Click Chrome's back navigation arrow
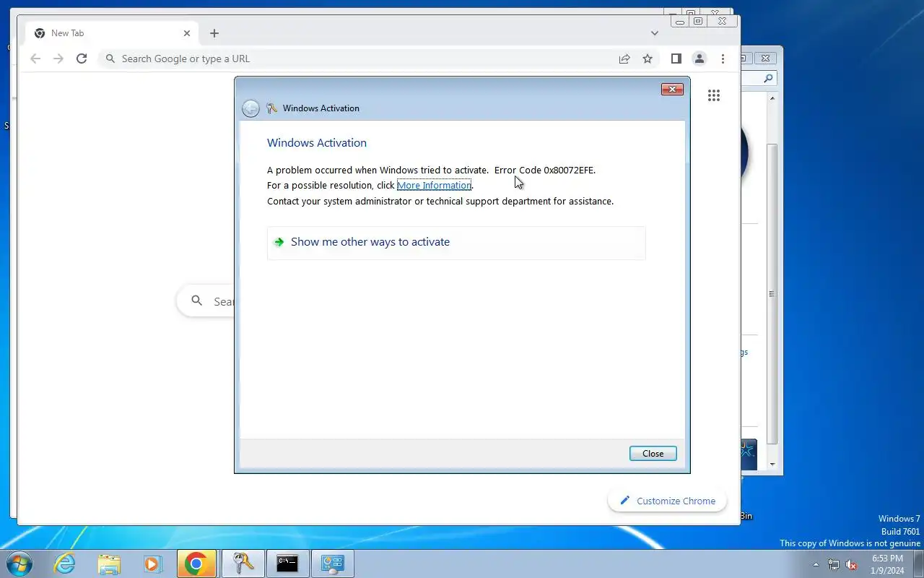Screen dimensions: 924x578 tap(35, 59)
